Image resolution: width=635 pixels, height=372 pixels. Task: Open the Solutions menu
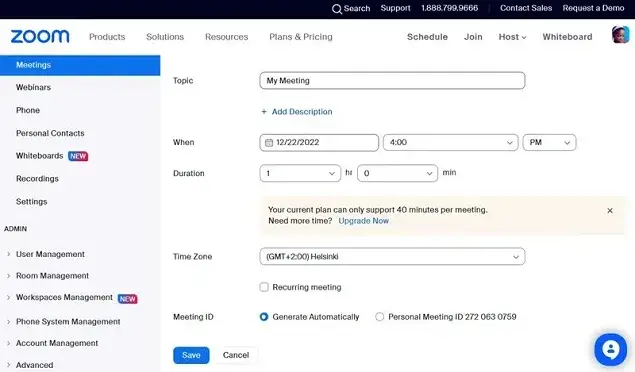coord(165,37)
